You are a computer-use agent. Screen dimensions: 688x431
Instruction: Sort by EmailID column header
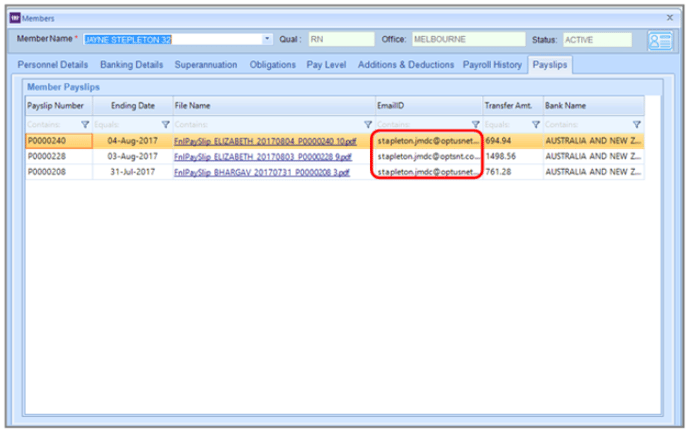429,106
